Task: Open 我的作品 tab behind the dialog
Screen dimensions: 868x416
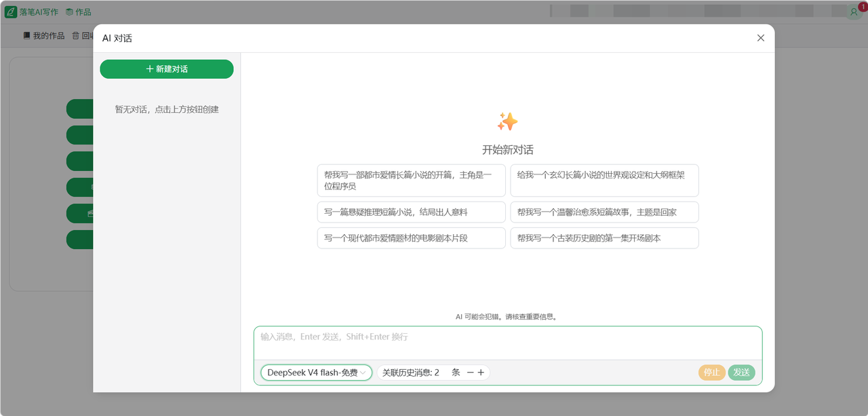Action: coord(43,35)
